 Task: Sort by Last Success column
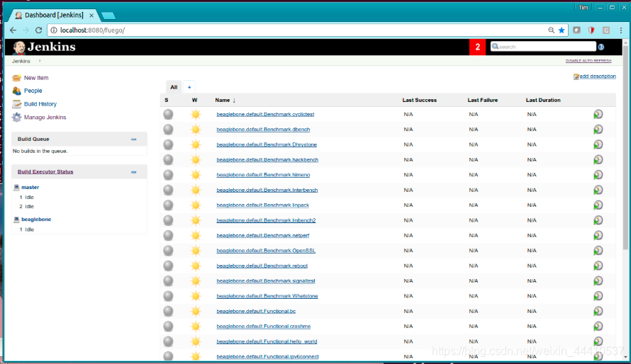pyautogui.click(x=419, y=100)
